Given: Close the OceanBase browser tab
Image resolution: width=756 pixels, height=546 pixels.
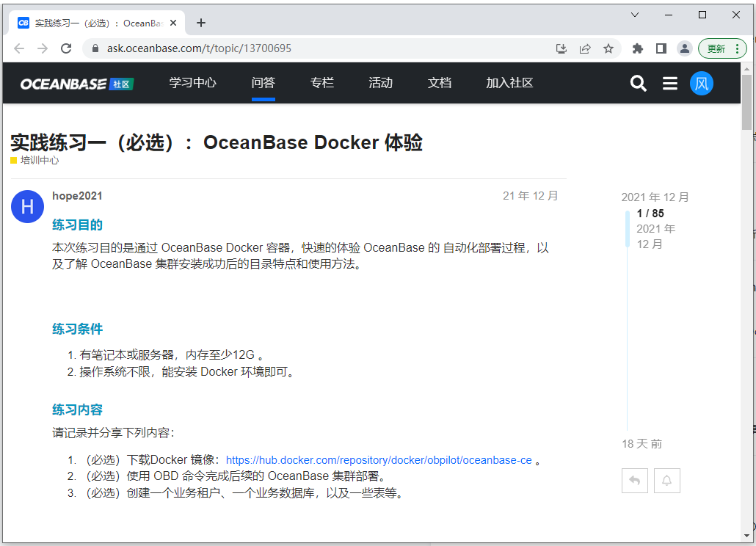Looking at the screenshot, I should (x=173, y=23).
